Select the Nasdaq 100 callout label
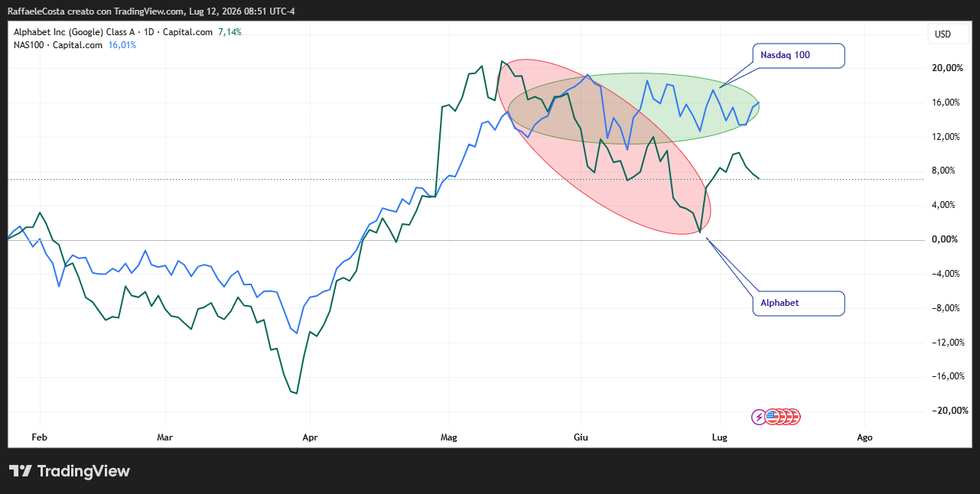The image size is (980, 494). coord(799,56)
